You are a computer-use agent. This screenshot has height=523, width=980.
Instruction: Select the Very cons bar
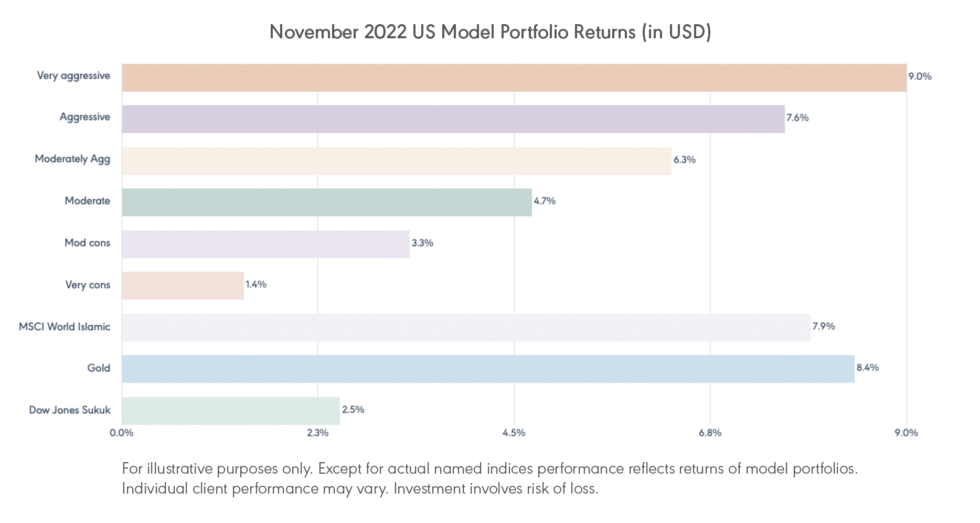183,285
